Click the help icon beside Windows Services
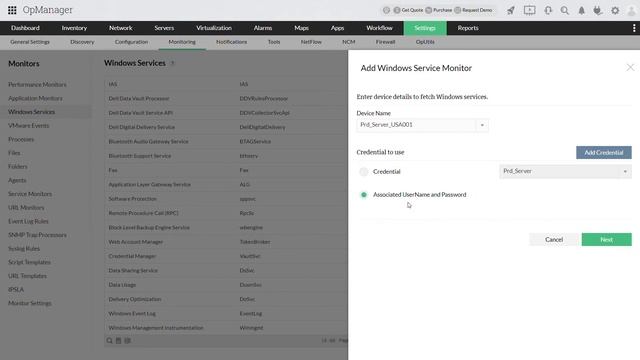Screen dimensions: 640x360 point(172,63)
